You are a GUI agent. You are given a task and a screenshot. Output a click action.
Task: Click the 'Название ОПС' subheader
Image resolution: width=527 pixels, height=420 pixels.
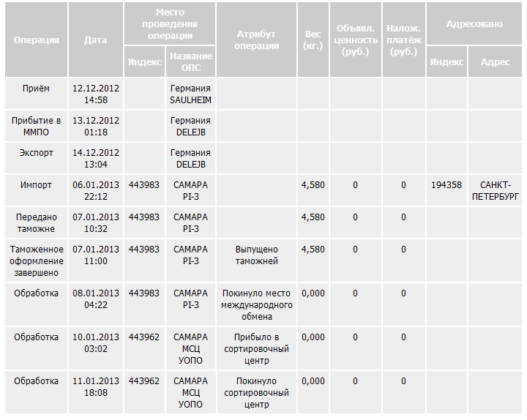point(190,62)
